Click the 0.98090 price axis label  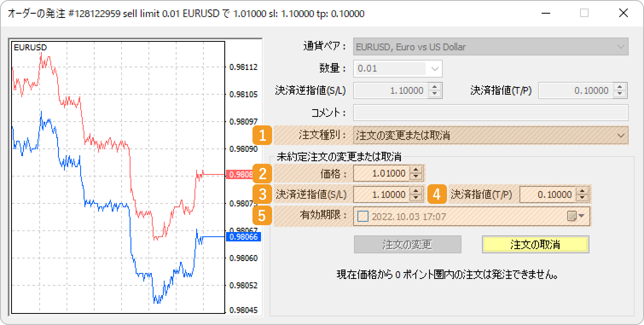[244, 149]
